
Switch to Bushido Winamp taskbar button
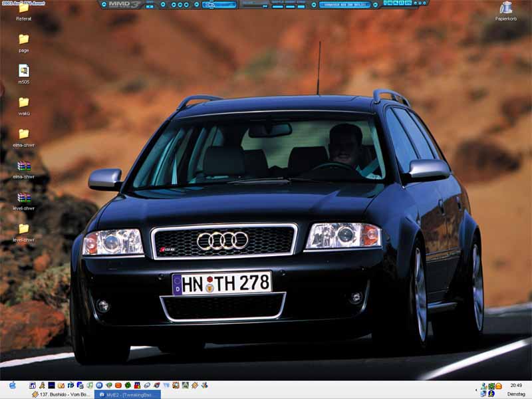tap(62, 394)
